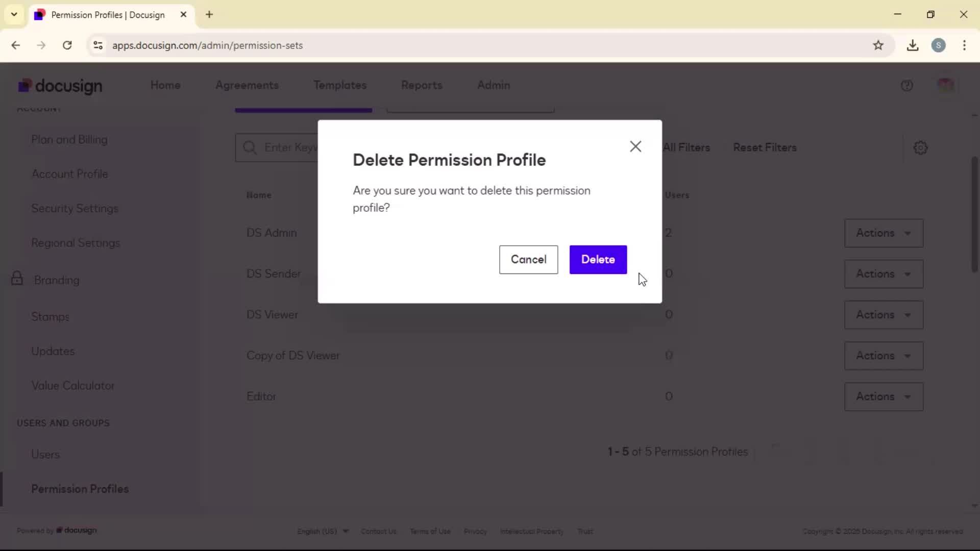
Task: Open the Trust footer link
Action: [x=585, y=531]
